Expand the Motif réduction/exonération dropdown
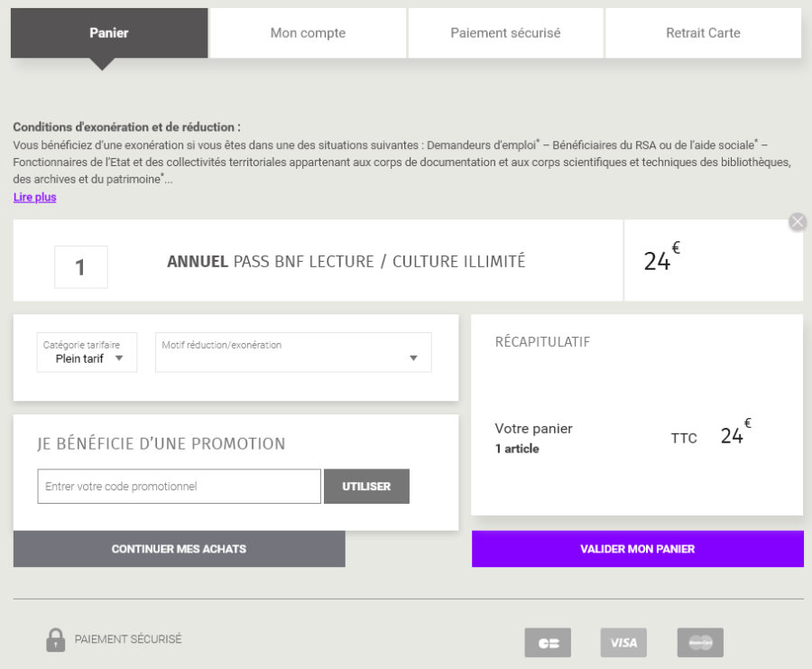This screenshot has height=669, width=812. (293, 353)
